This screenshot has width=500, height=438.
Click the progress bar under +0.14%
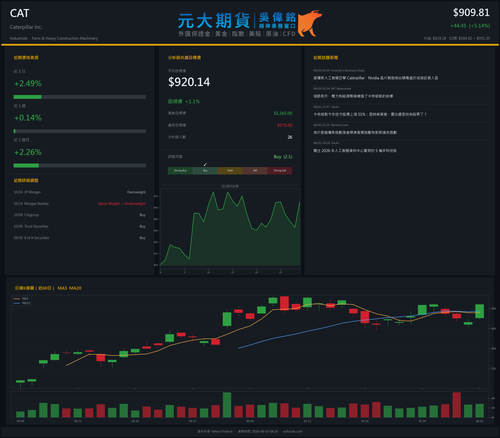point(80,131)
